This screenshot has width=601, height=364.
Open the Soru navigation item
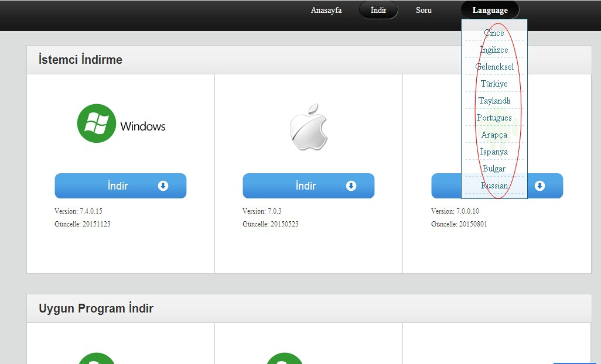[424, 11]
